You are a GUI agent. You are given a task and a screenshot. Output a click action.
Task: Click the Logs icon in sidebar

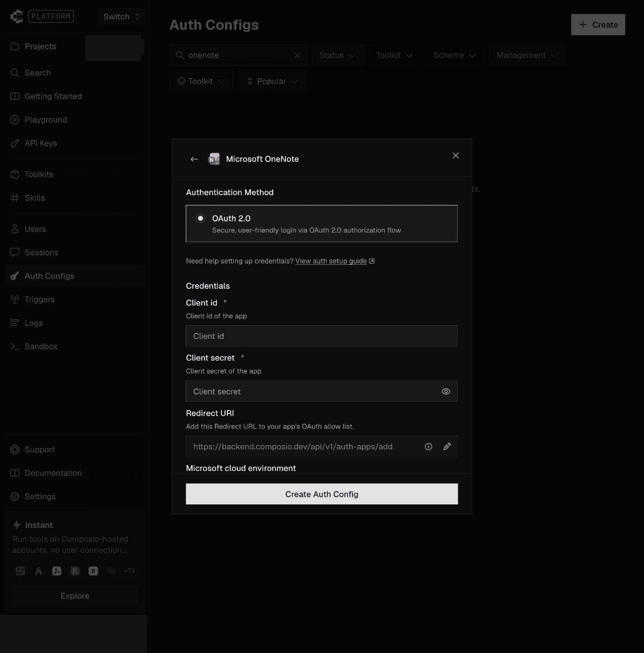coord(15,323)
